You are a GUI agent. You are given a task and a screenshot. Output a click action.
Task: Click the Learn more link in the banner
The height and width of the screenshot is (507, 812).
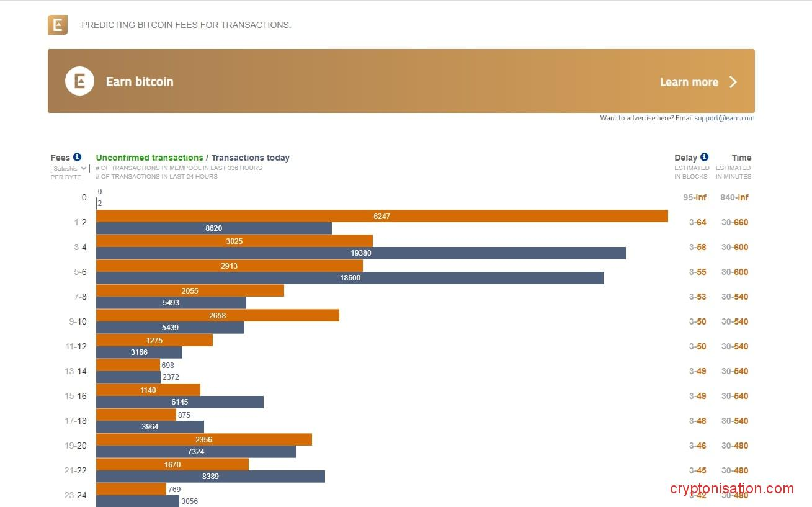click(x=689, y=82)
